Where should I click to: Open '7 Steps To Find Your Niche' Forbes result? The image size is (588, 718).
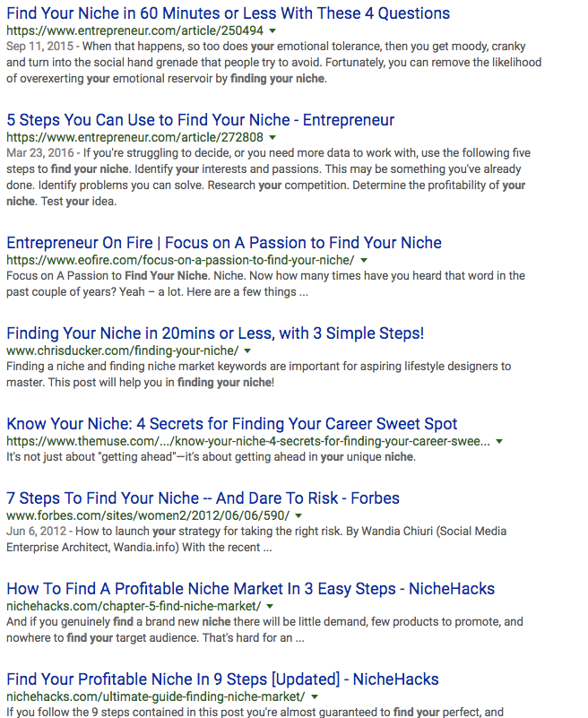click(203, 498)
